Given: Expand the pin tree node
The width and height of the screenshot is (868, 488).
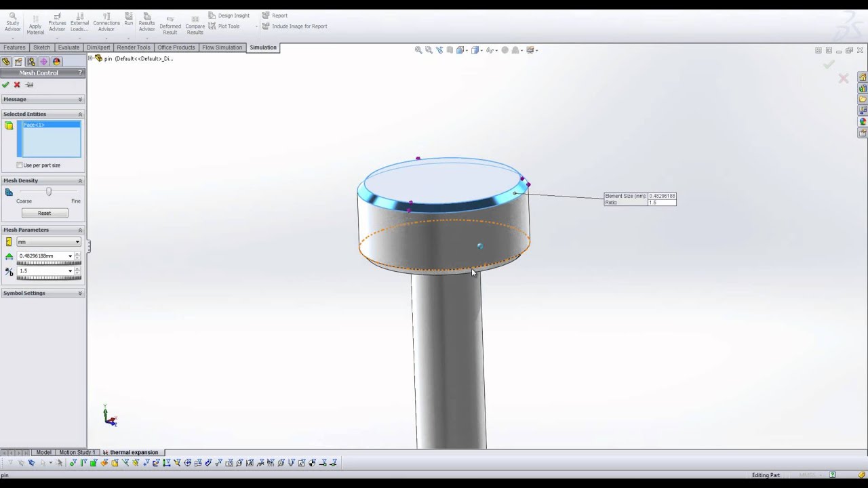Looking at the screenshot, I should coord(91,58).
